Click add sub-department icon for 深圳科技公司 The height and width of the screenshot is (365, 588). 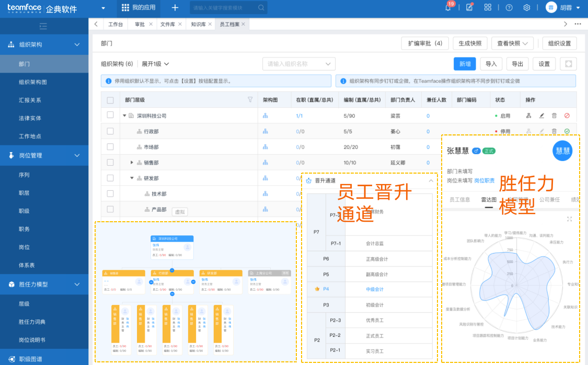[x=528, y=116]
